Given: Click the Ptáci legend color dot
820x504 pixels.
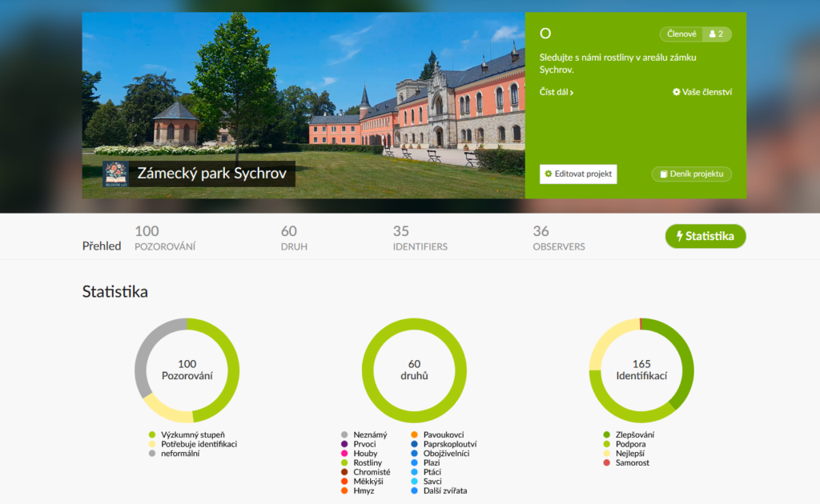Looking at the screenshot, I should (414, 472).
